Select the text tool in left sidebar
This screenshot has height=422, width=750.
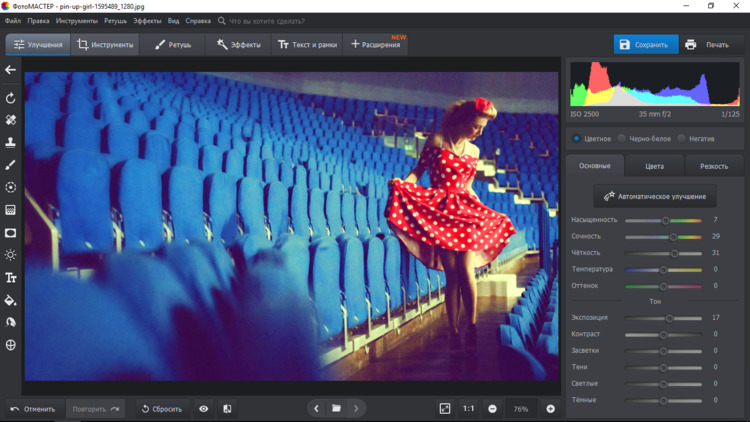11,278
